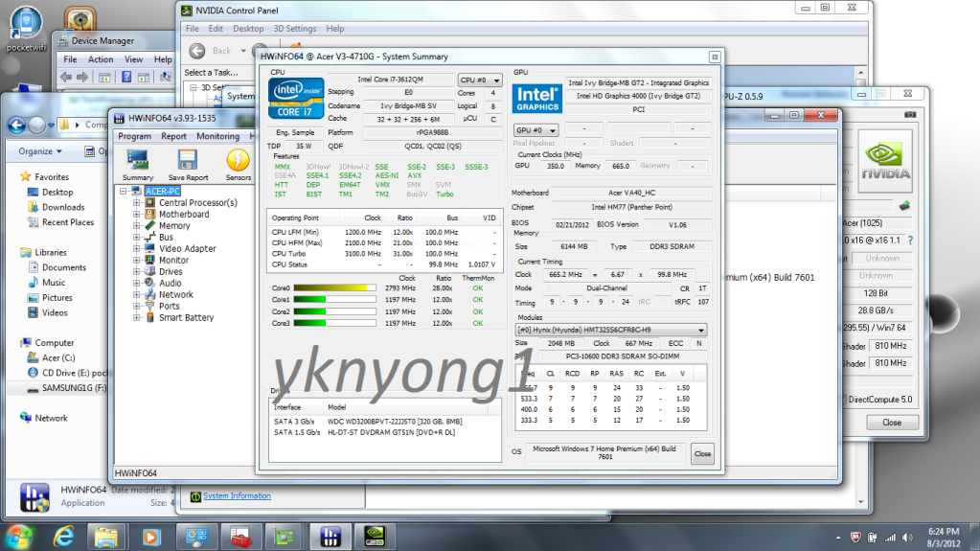Select the WDC WD3200BPVT drive row
The height and width of the screenshot is (551, 980).
[x=384, y=422]
